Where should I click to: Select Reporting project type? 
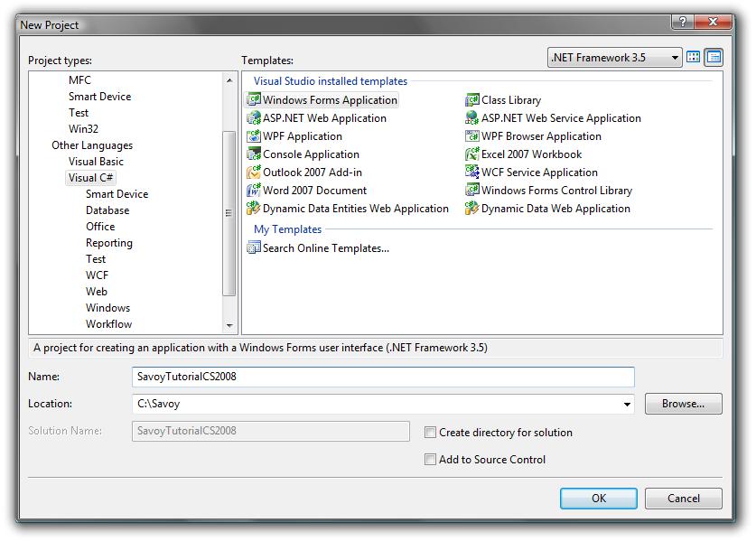109,243
